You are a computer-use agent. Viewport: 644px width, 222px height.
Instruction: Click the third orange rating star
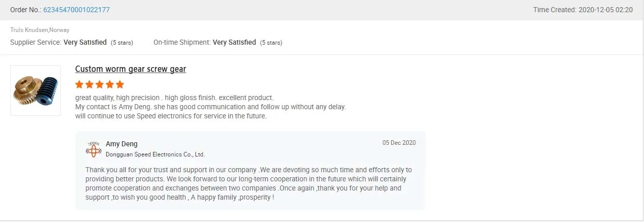click(x=100, y=84)
